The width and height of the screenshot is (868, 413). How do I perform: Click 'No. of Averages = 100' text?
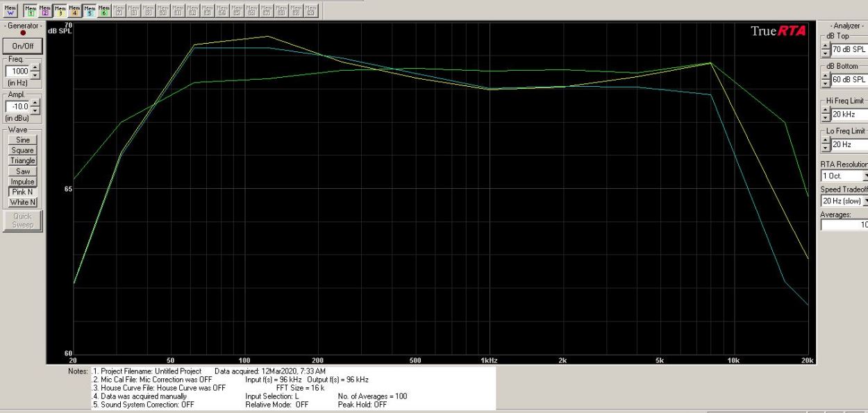tap(372, 396)
